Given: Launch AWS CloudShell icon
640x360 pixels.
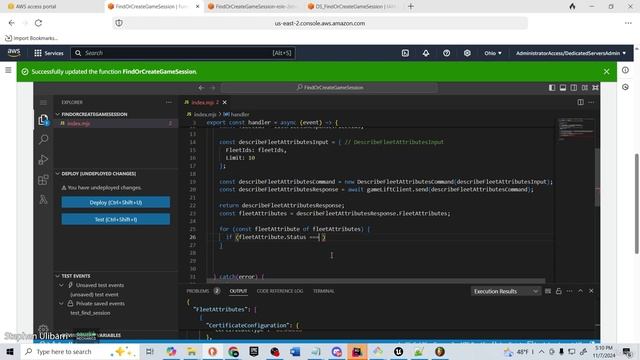Looking at the screenshot, I should (405, 53).
